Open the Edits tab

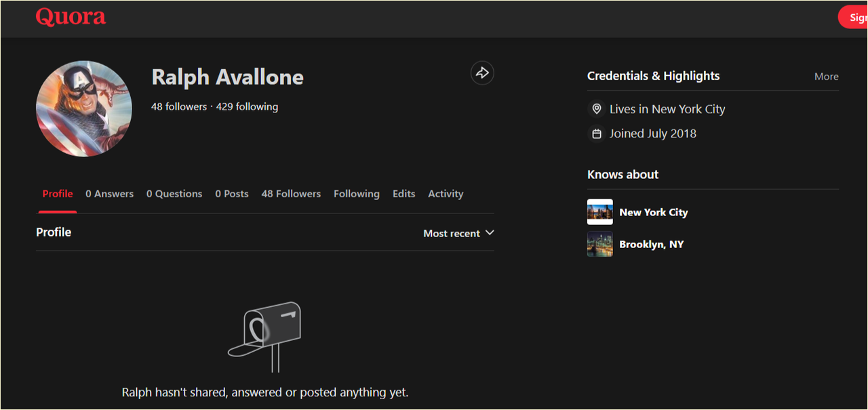(403, 194)
